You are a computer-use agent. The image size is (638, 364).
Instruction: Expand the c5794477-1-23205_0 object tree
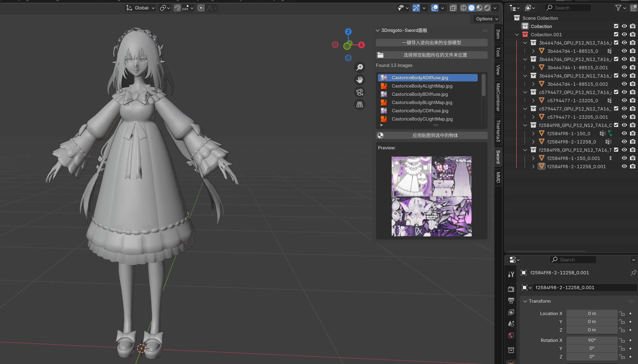(533, 101)
